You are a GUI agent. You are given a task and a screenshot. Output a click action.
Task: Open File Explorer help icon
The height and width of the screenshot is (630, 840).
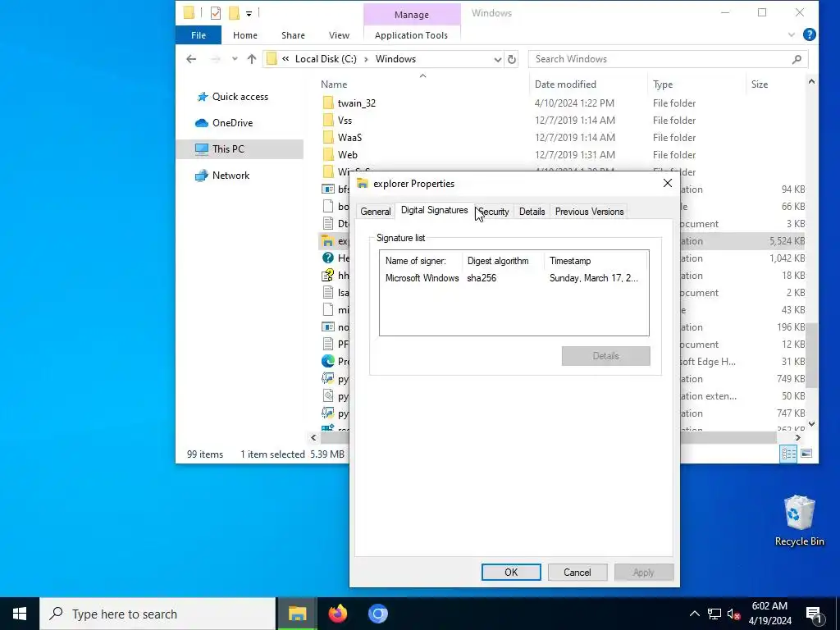coord(809,34)
